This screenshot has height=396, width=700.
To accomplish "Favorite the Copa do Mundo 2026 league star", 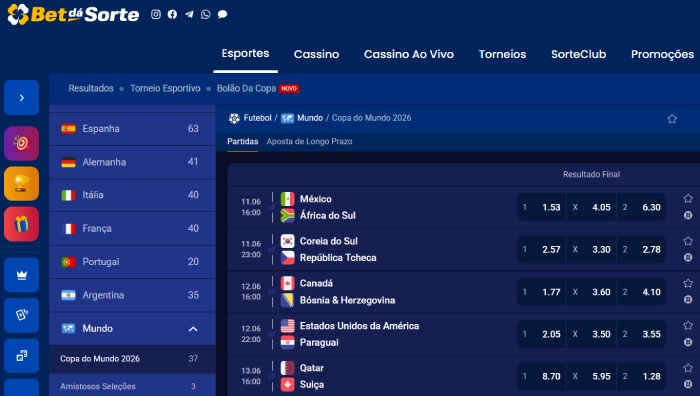I will click(672, 119).
